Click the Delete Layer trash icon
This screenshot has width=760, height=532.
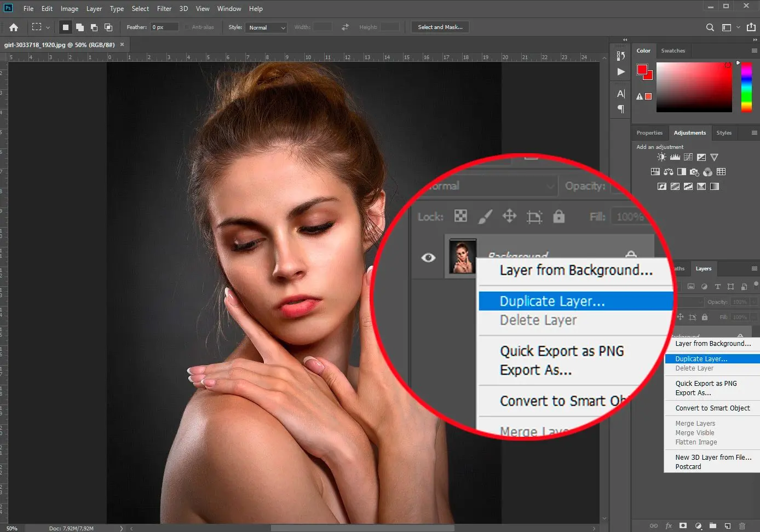point(742,526)
